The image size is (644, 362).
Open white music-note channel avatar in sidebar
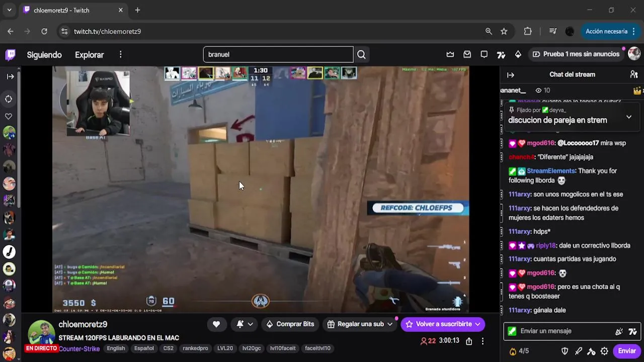[x=9, y=252]
